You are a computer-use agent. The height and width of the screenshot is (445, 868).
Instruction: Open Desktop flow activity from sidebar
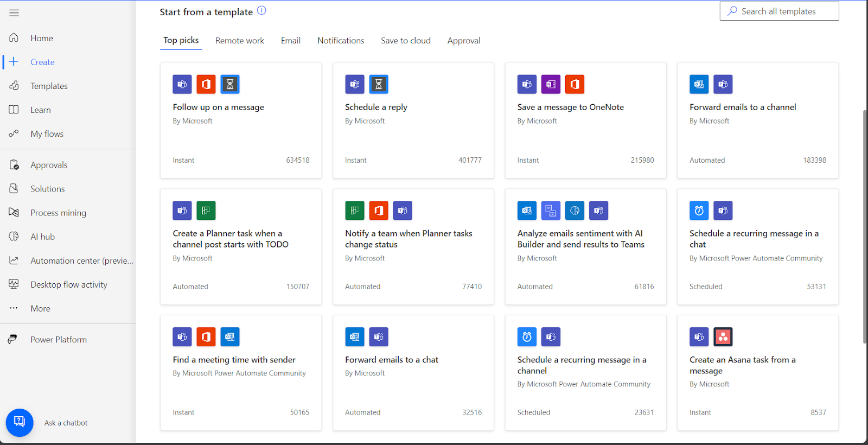[68, 284]
